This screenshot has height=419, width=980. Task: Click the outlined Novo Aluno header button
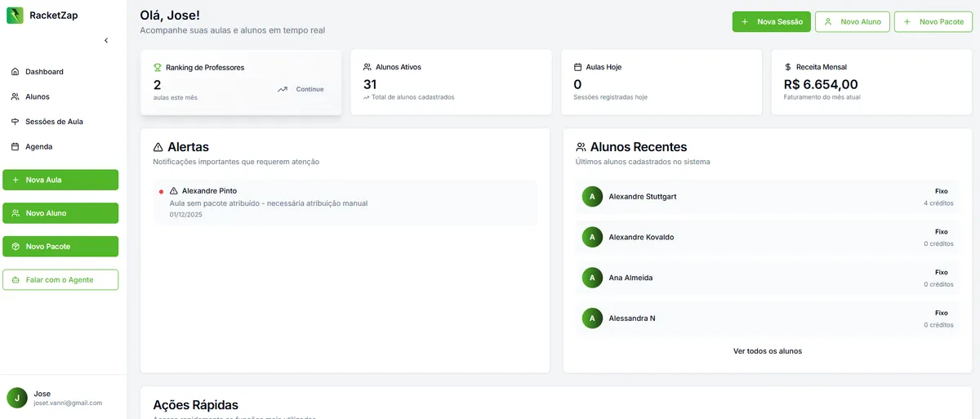(x=853, y=22)
